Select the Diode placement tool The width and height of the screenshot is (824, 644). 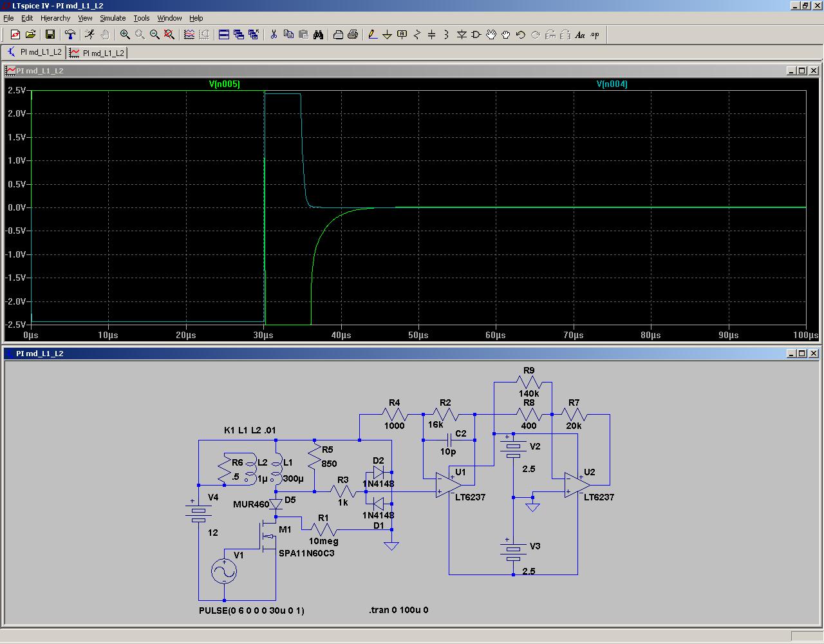tap(462, 35)
